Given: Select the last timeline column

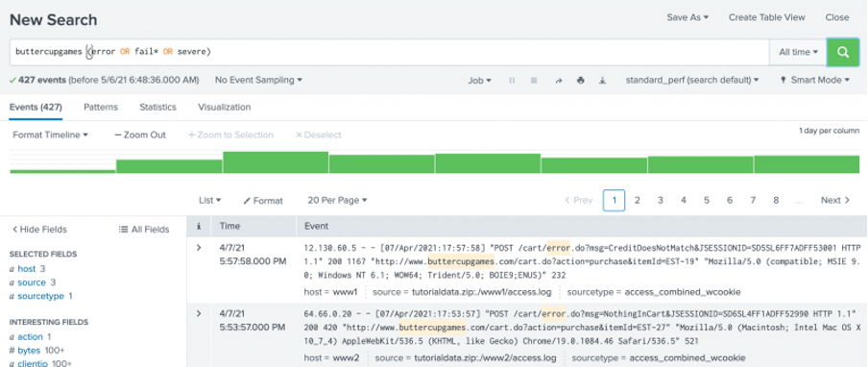Looking at the screenshot, I should (807, 164).
